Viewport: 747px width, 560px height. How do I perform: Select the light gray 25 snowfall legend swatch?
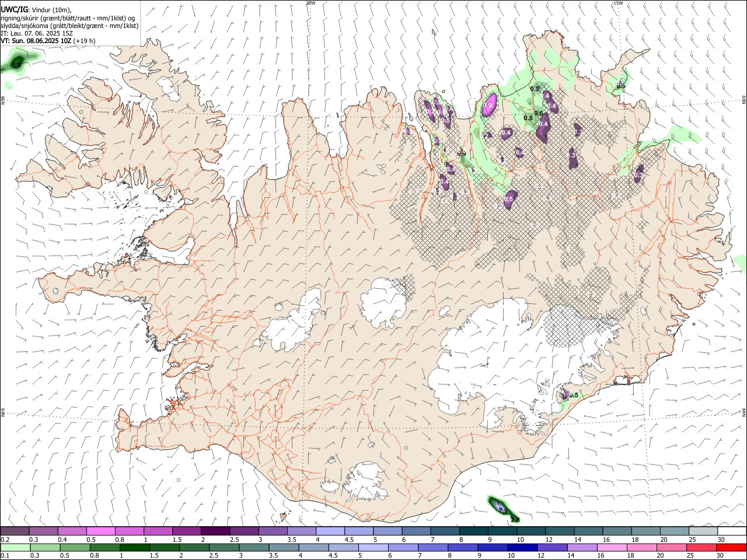click(703, 531)
